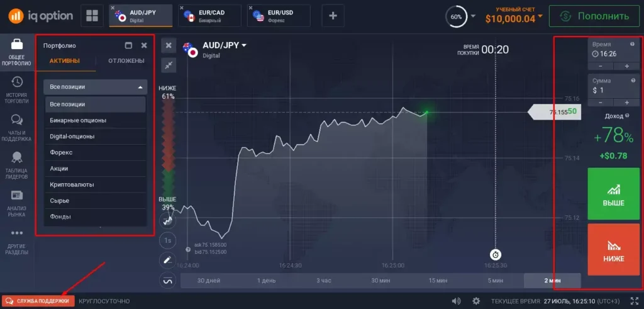
Task: Choose Форекс in the positions list
Action: 96,152
